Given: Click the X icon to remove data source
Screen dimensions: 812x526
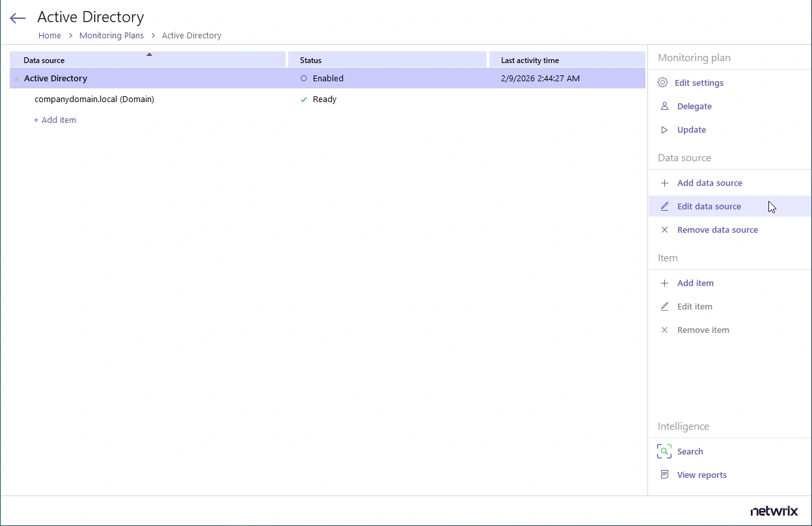Looking at the screenshot, I should pos(664,230).
